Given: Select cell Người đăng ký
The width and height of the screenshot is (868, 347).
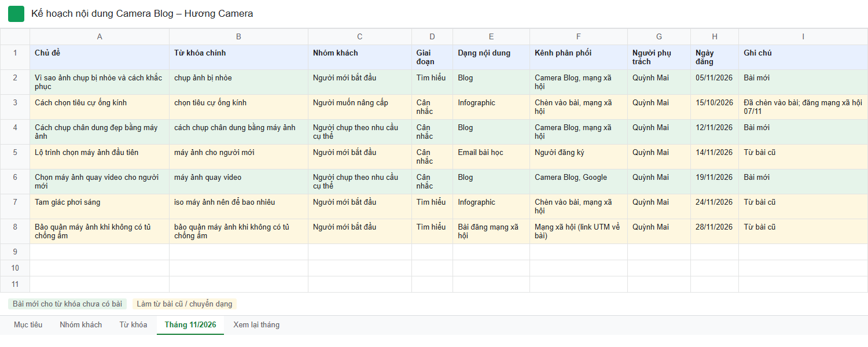Looking at the screenshot, I should coord(579,157).
